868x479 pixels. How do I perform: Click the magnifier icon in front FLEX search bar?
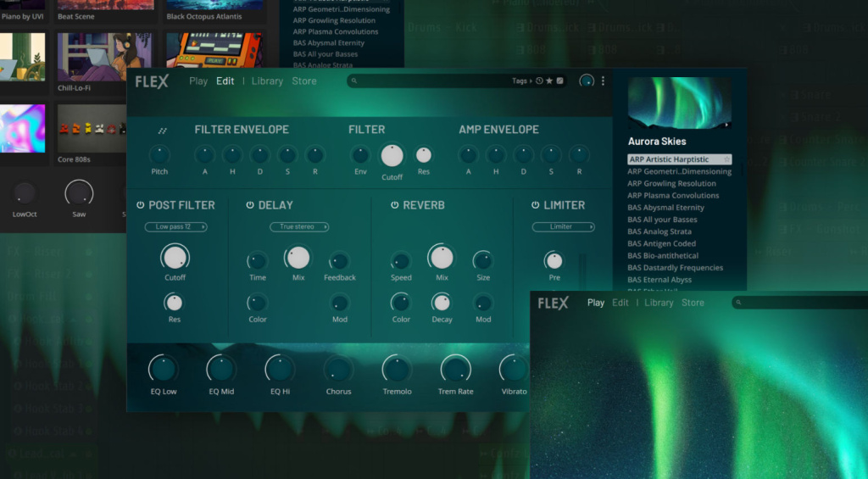(x=354, y=81)
